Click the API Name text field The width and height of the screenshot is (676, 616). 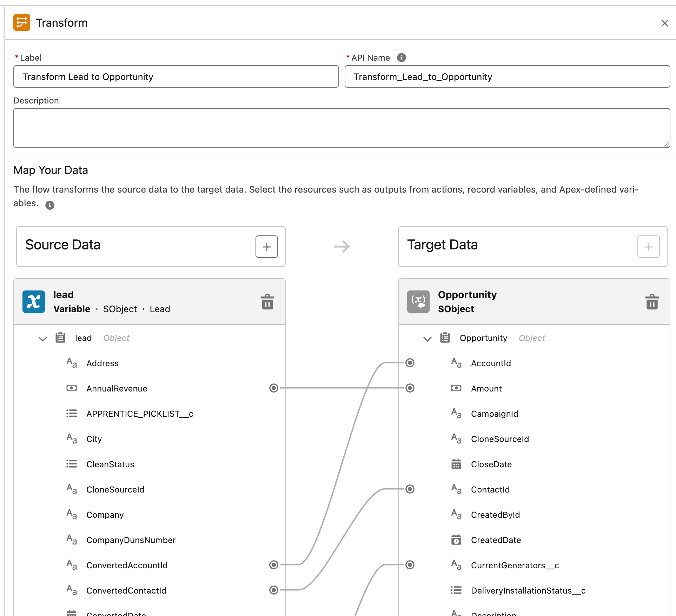(507, 77)
